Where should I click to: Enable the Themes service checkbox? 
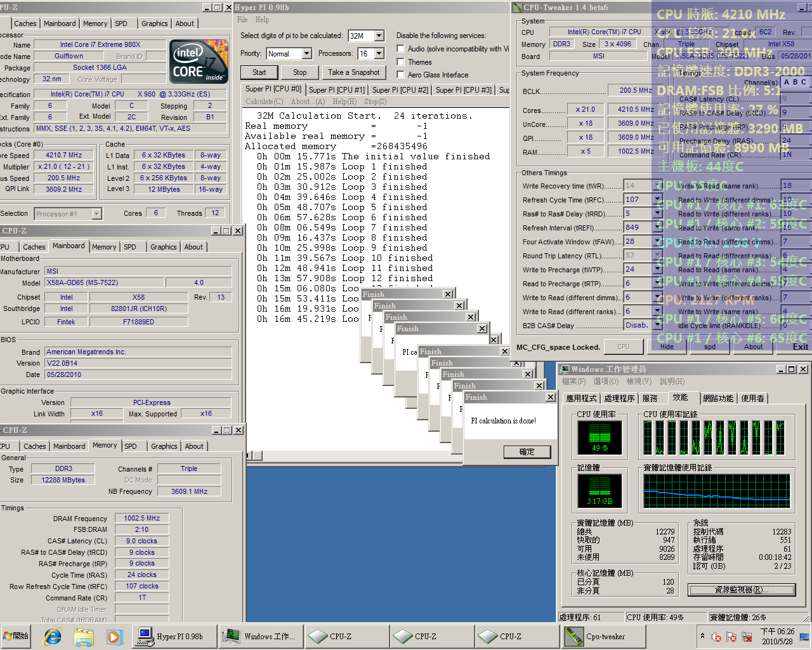pyautogui.click(x=400, y=62)
